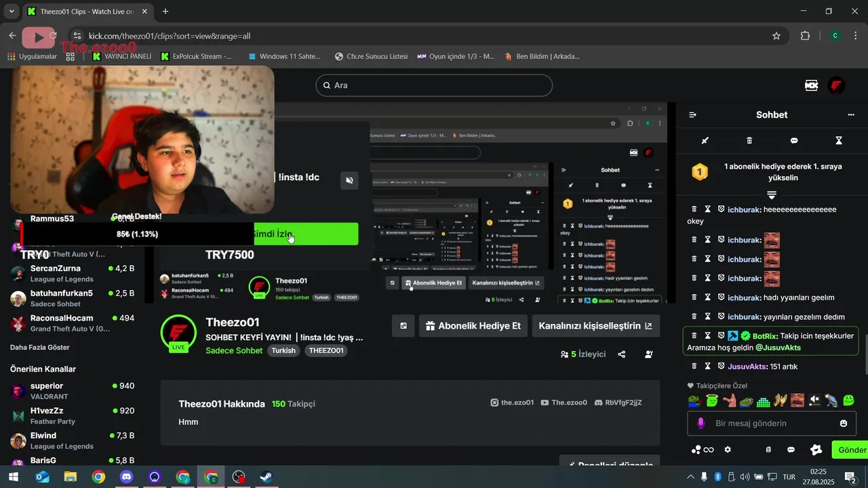Select the THEEZO01 tag
The image size is (868, 488).
[x=326, y=350]
